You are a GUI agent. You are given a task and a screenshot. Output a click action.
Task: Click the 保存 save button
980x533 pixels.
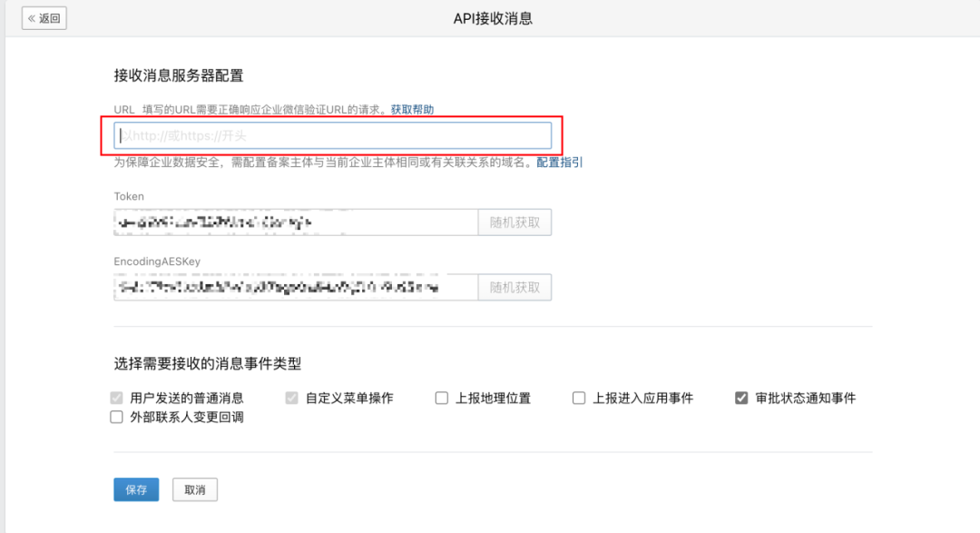click(135, 489)
